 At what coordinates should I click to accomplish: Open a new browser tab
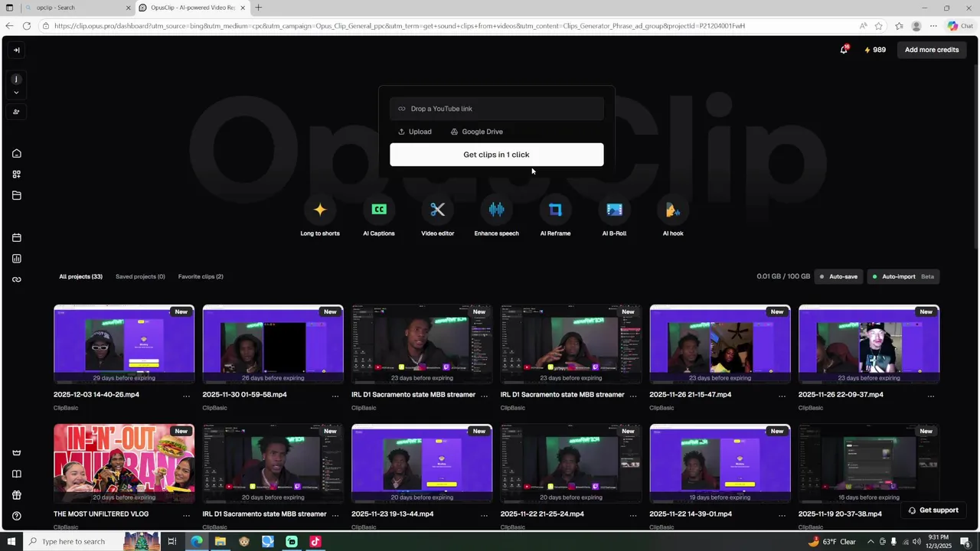[258, 8]
